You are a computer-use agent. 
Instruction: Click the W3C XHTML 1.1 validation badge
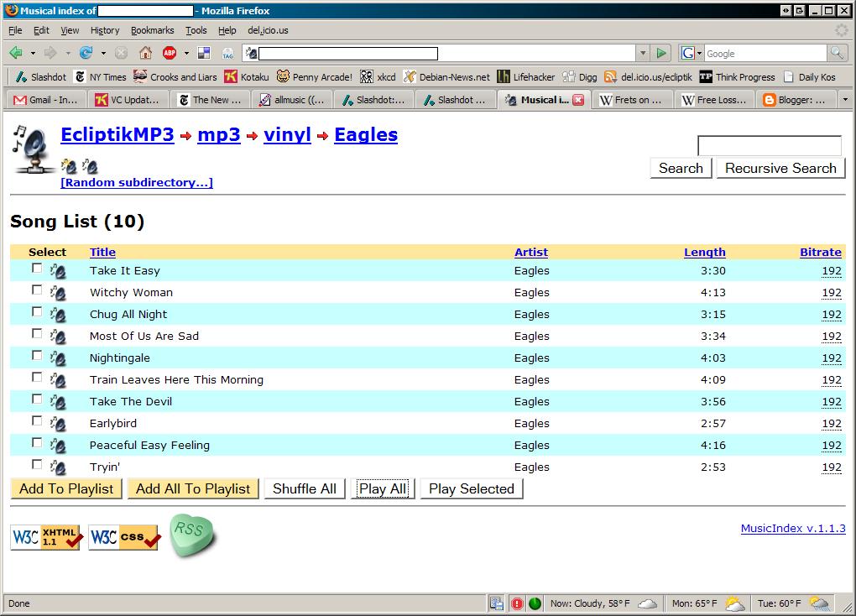46,537
